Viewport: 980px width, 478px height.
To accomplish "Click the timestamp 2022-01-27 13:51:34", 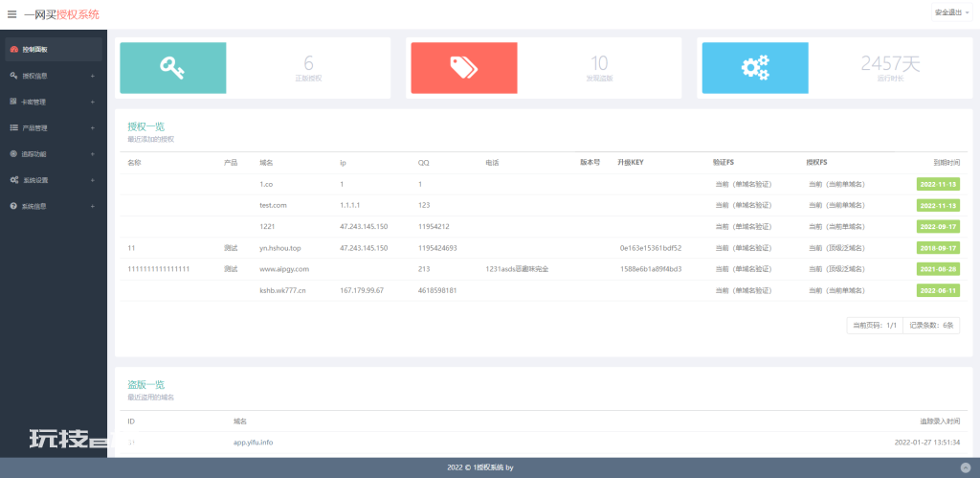I will pyautogui.click(x=926, y=443).
